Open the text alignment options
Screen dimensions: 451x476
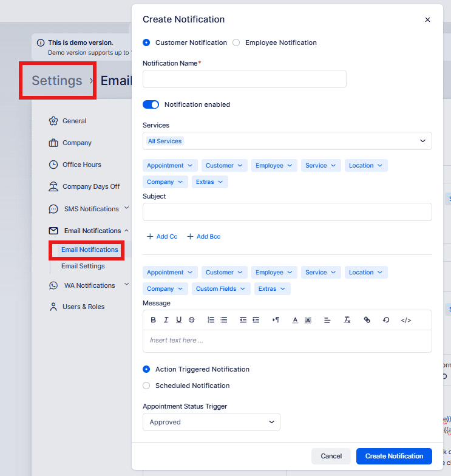click(327, 320)
